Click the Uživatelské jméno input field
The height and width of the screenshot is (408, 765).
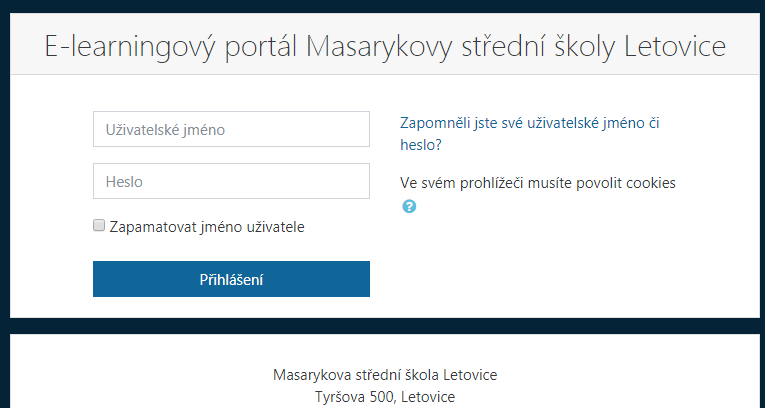[231, 129]
